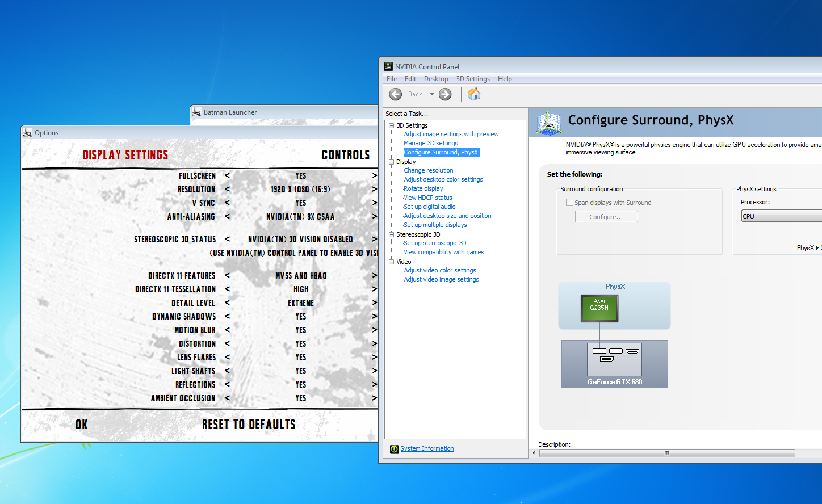Click left arrow for Stereoscopic 3D Status
The image size is (822, 504).
click(227, 240)
